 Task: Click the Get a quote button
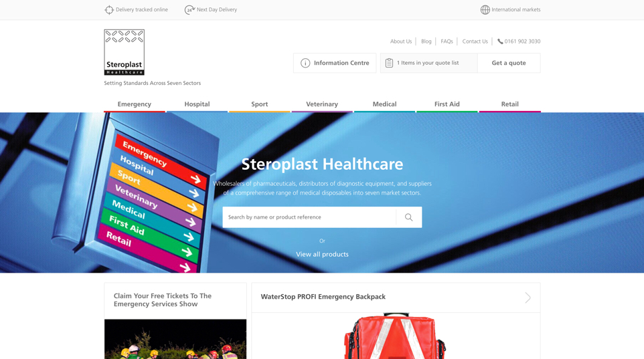[x=509, y=63]
